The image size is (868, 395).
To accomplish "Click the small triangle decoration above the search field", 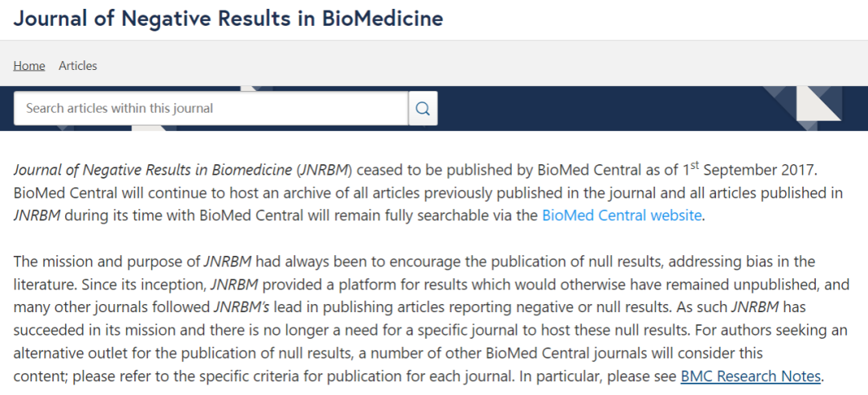I will (x=256, y=88).
